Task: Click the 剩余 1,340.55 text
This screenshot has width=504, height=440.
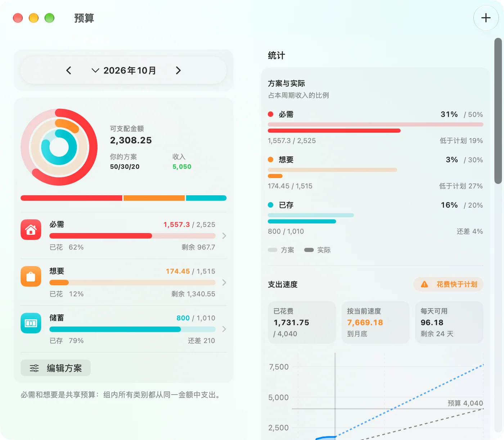Action: 193,294
